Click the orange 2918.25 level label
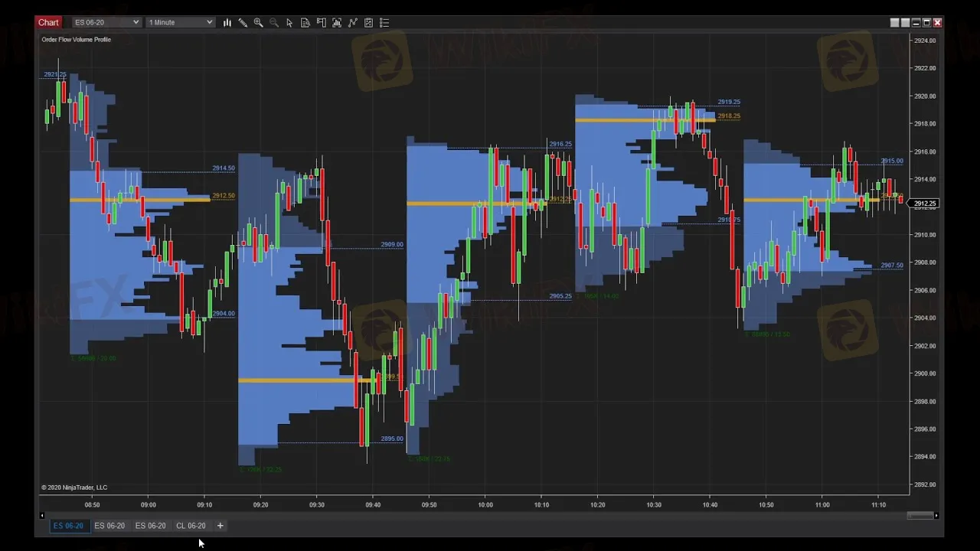The width and height of the screenshot is (980, 551). click(x=729, y=116)
